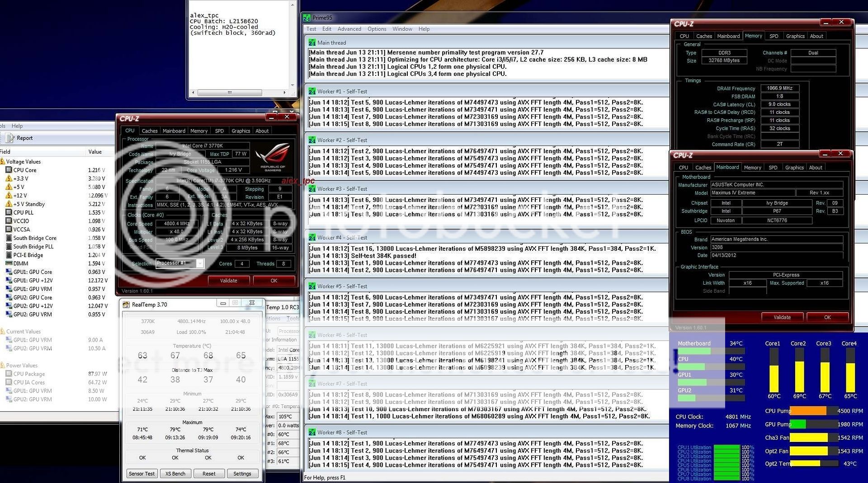Click the CPU Package power icon
Screen dimensions: 868x483
tap(9, 374)
